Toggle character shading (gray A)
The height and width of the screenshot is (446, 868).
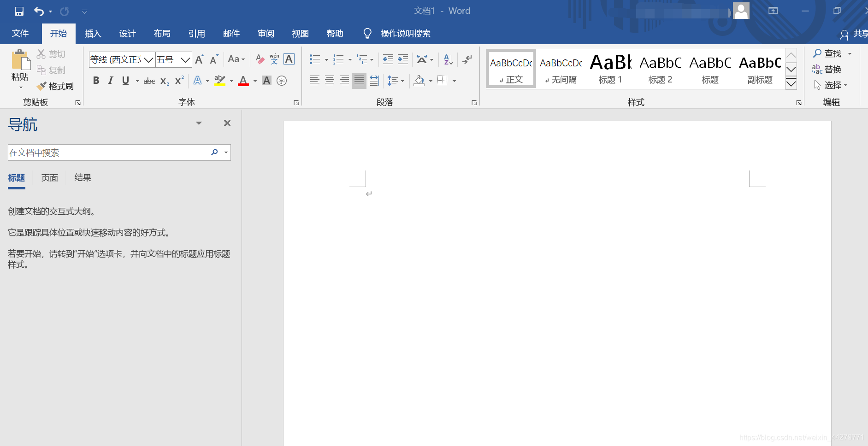click(266, 81)
